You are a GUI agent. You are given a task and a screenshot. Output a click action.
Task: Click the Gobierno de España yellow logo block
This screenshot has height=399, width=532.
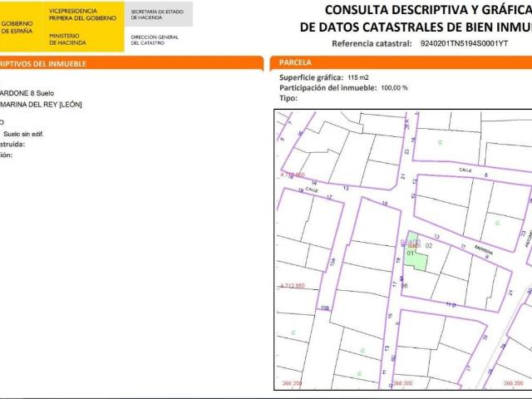point(22,25)
